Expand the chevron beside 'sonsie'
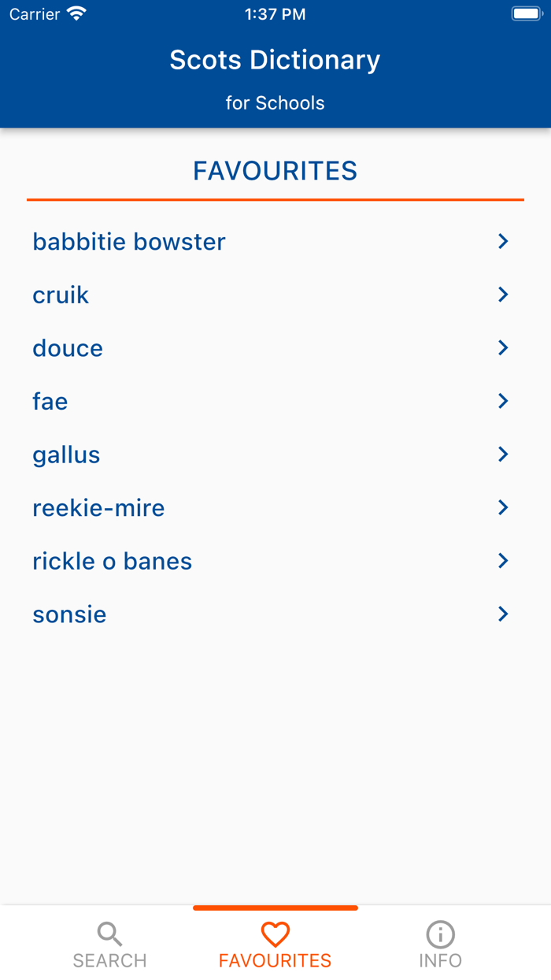Viewport: 551px width, 980px height. (x=503, y=614)
